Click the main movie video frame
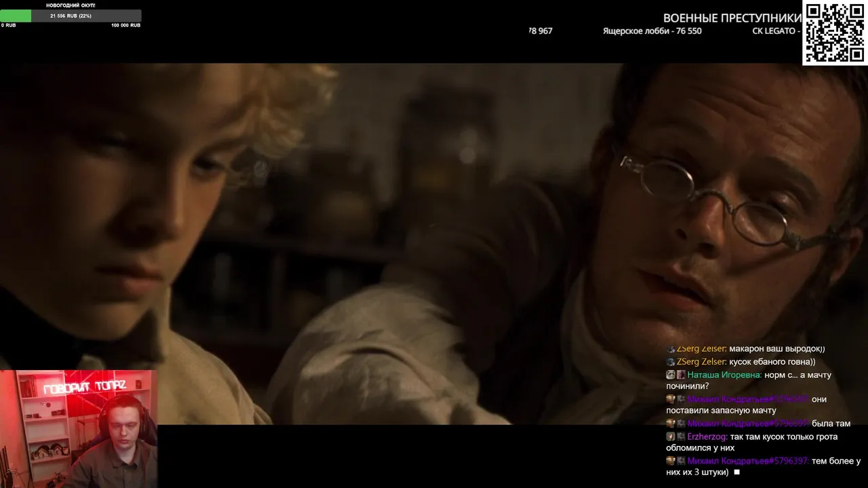 434,244
